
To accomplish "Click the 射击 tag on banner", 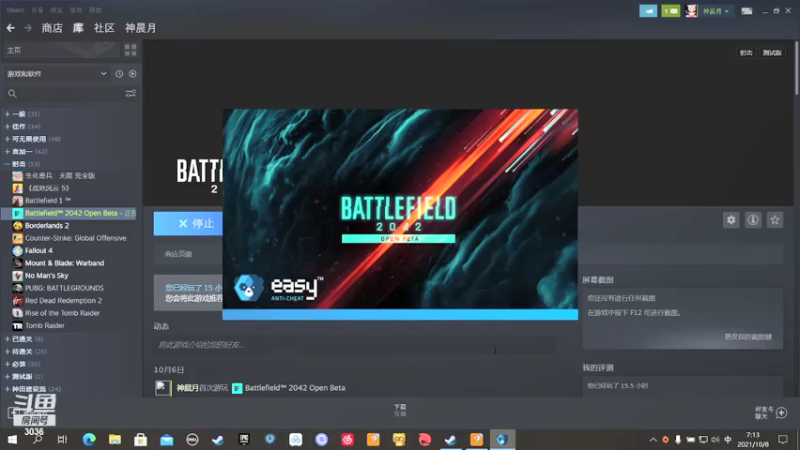I will click(x=746, y=53).
